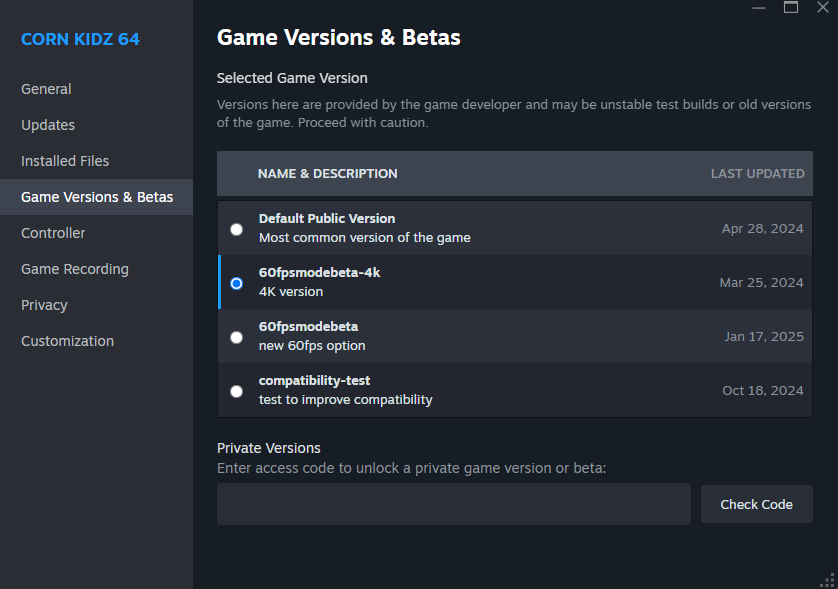Go to the Updates section
Screen dimensions: 838x589
coord(48,125)
